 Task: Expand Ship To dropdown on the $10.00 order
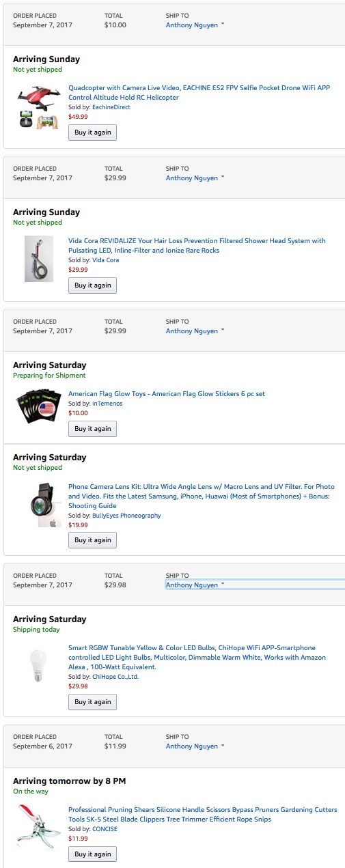(x=195, y=25)
